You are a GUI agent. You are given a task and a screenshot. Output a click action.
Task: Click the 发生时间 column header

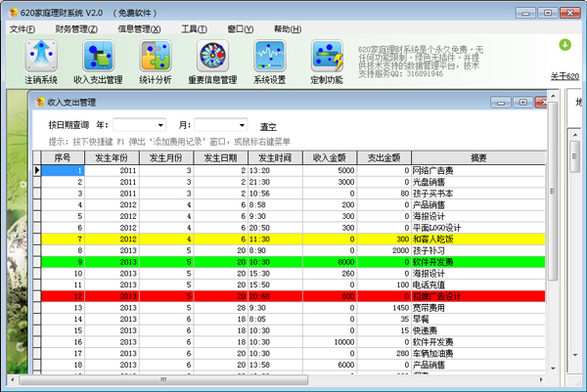pos(275,157)
